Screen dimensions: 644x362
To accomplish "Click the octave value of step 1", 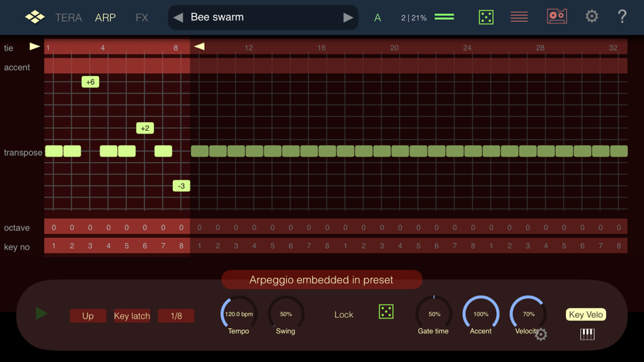I will pyautogui.click(x=54, y=227).
